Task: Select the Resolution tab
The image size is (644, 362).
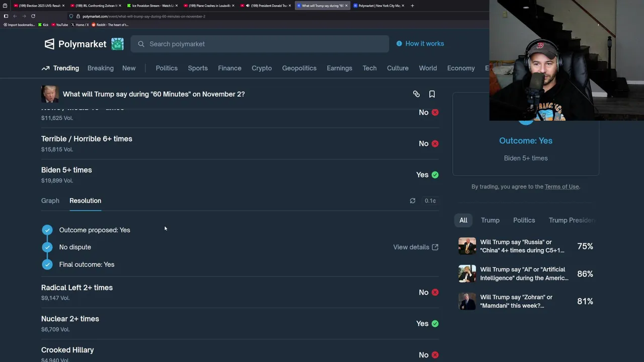Action: [x=85, y=201]
